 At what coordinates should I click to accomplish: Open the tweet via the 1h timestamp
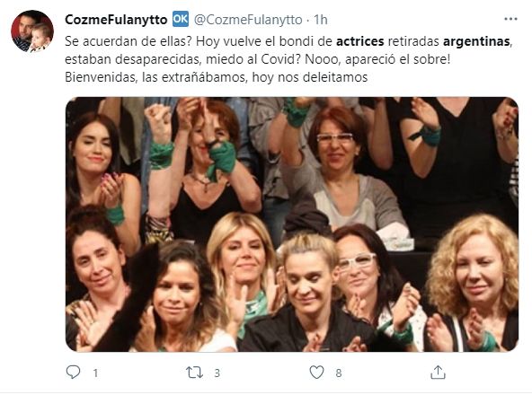[x=320, y=20]
